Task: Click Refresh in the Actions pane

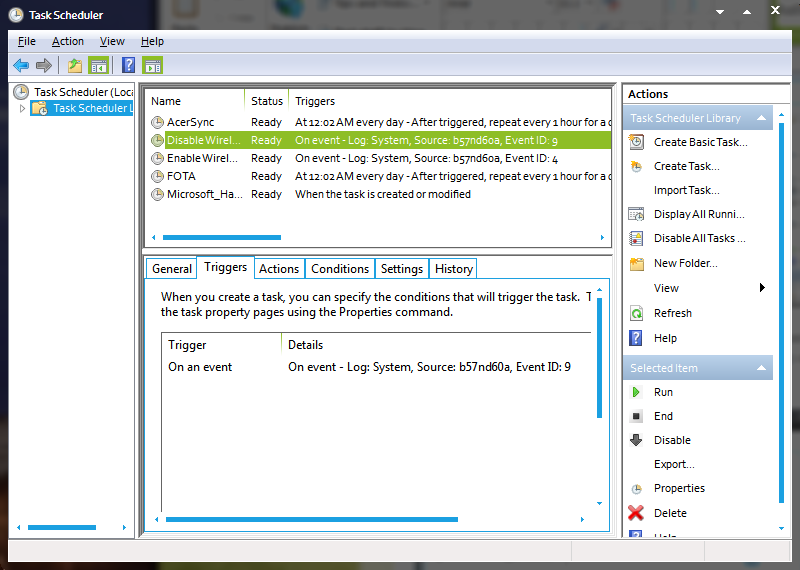Action: [x=672, y=313]
